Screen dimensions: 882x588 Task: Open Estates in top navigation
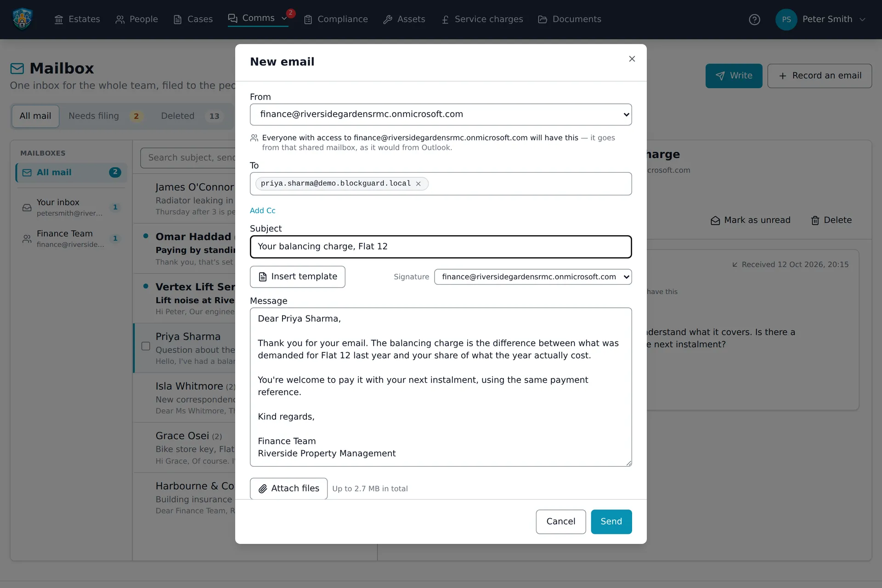pyautogui.click(x=77, y=19)
